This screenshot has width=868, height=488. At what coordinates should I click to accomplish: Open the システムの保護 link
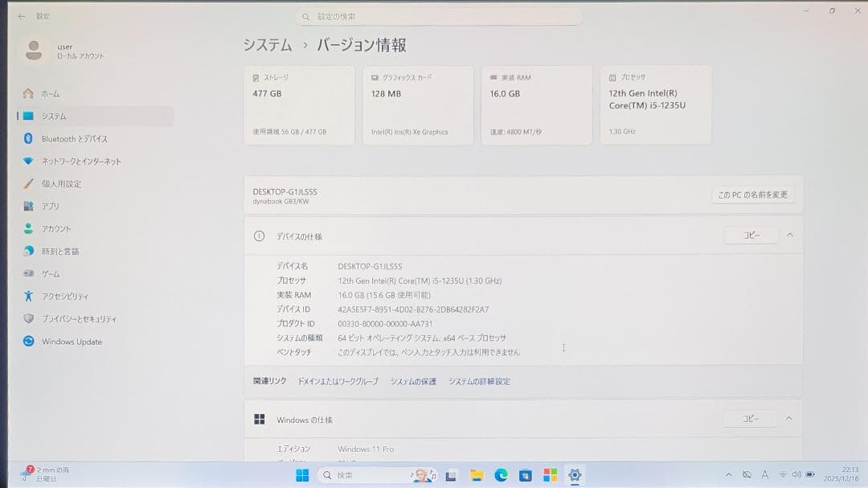click(413, 381)
